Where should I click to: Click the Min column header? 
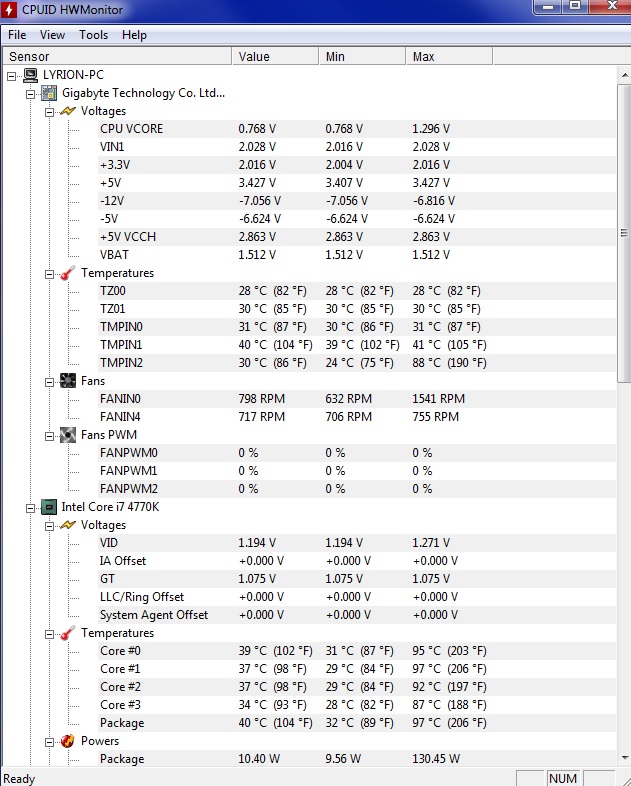click(x=362, y=56)
